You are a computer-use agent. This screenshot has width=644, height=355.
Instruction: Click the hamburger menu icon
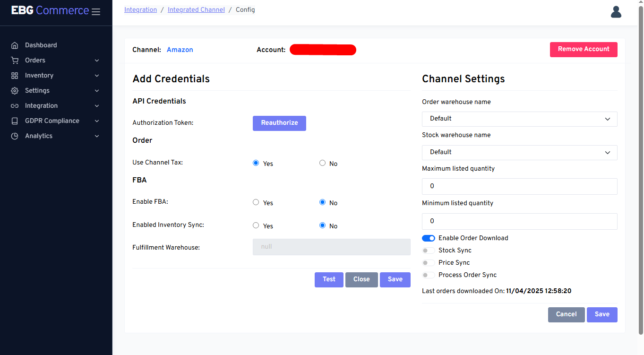click(96, 12)
